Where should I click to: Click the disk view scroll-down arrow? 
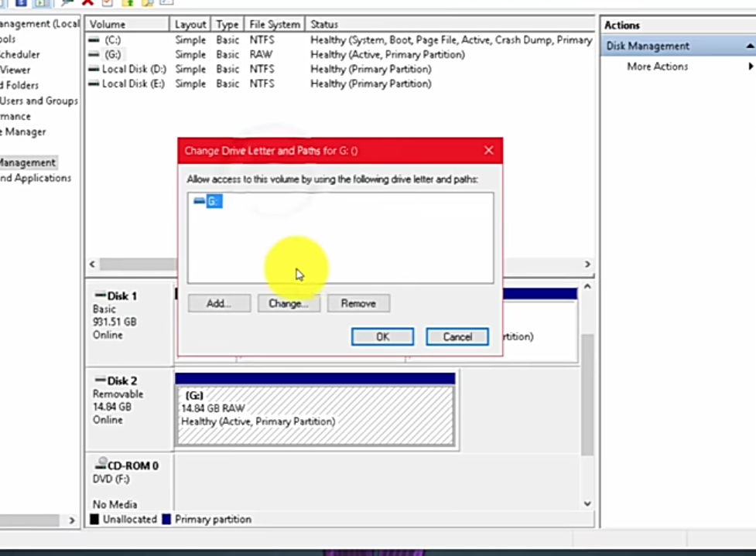tap(587, 503)
